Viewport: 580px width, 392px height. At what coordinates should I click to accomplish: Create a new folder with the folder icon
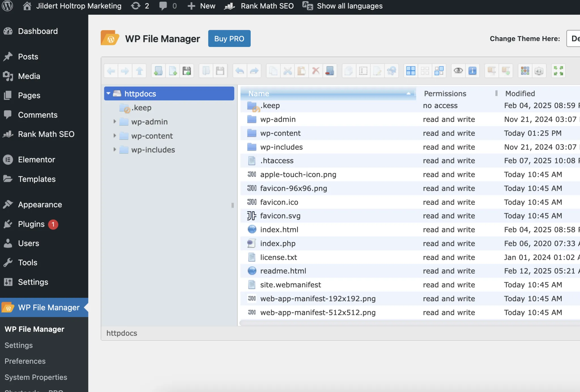point(158,71)
